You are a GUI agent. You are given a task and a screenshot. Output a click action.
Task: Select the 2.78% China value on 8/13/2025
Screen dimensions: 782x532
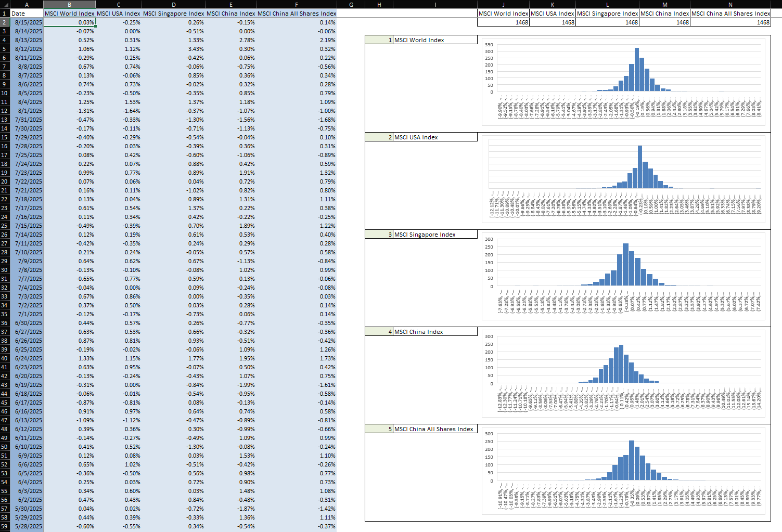tap(231, 40)
